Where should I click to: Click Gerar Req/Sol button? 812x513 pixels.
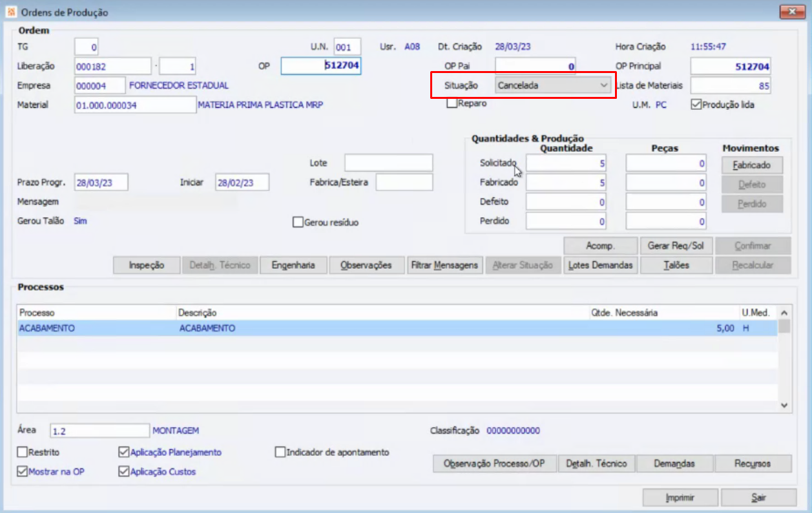point(676,246)
